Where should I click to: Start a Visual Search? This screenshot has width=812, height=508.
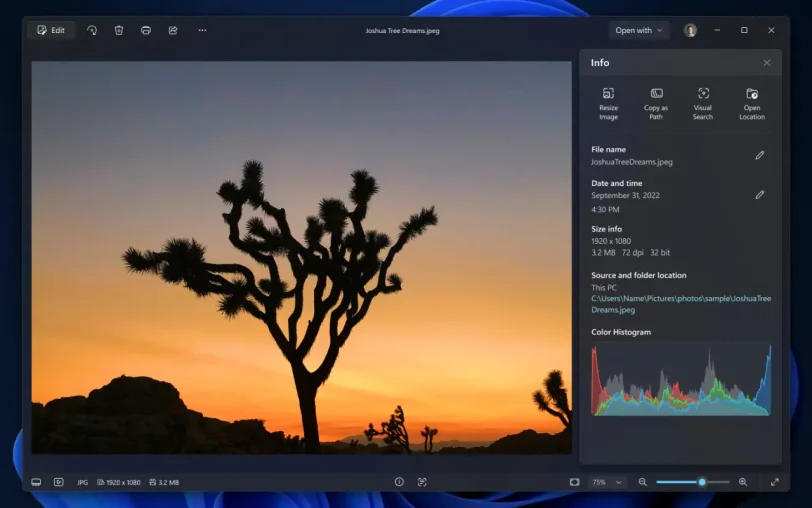coord(703,104)
